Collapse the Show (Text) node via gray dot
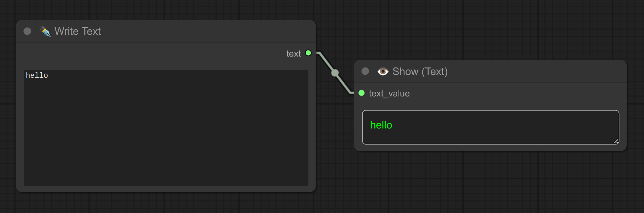The height and width of the screenshot is (213, 644). tap(365, 71)
